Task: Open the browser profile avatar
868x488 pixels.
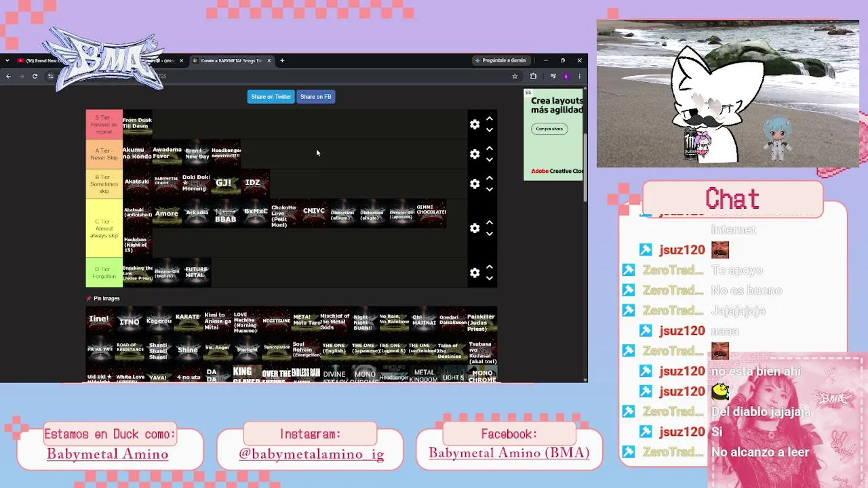Action: 566,76
